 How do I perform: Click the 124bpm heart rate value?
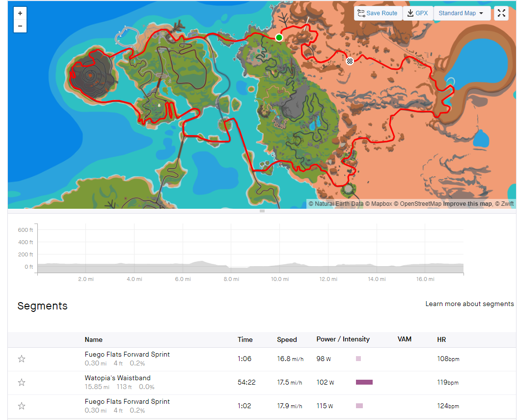coord(448,406)
